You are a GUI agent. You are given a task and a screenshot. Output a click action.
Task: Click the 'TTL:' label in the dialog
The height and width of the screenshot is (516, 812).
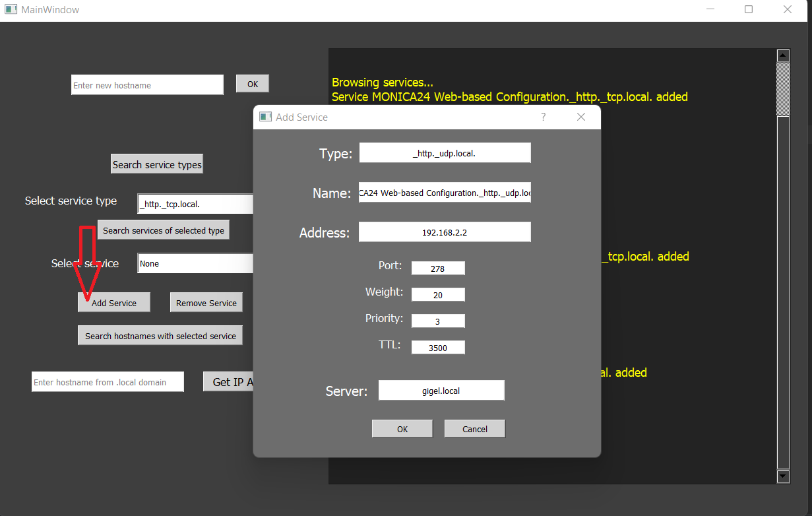(390, 344)
